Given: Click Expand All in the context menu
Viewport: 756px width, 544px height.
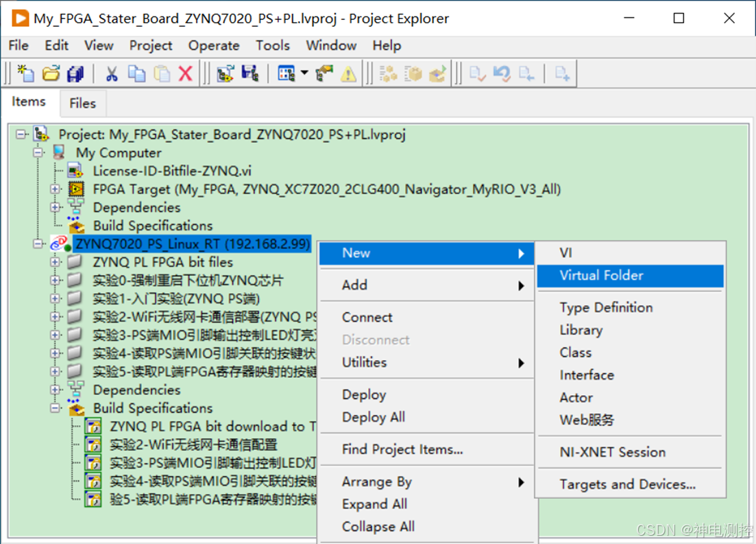Looking at the screenshot, I should 426,504.
